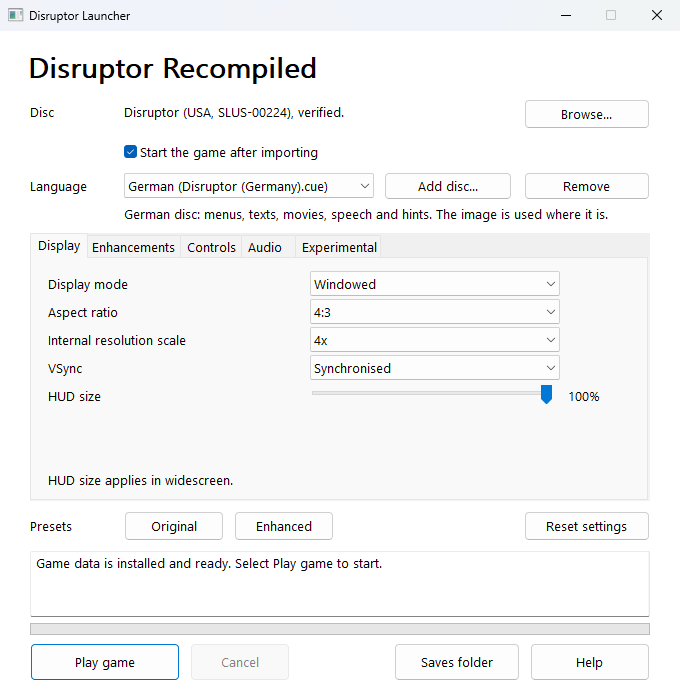
Task: Open the Display mode dropdown
Action: click(434, 284)
